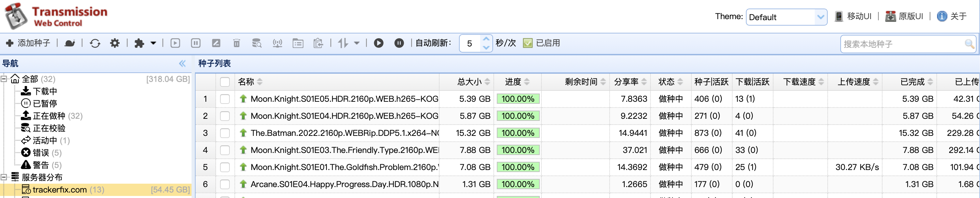This screenshot has height=198, width=980.
Task: Open the Theme Default dropdown
Action: click(786, 17)
